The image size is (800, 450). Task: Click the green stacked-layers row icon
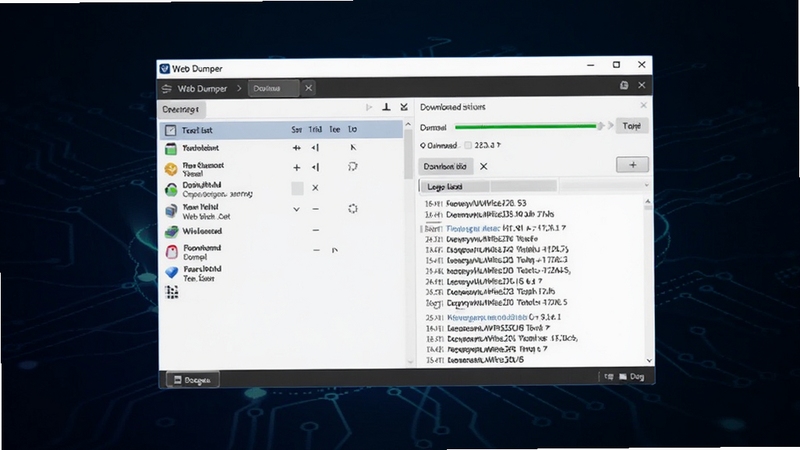[171, 232]
